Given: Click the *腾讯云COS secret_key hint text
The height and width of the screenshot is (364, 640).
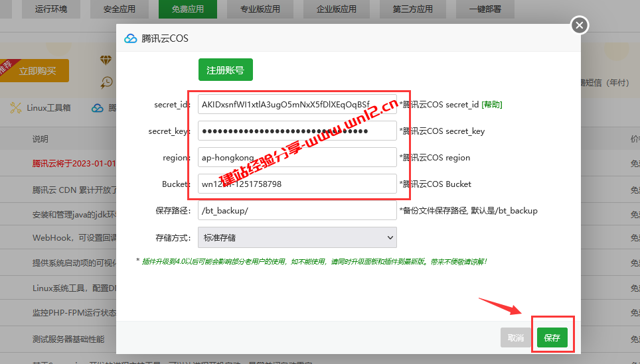Looking at the screenshot, I should [442, 131].
